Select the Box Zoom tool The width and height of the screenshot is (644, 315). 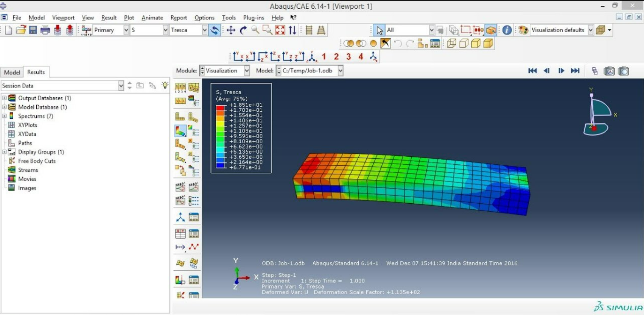pyautogui.click(x=268, y=30)
